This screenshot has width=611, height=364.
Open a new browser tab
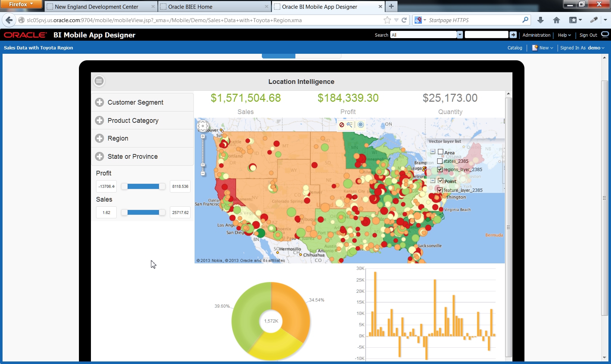391,6
